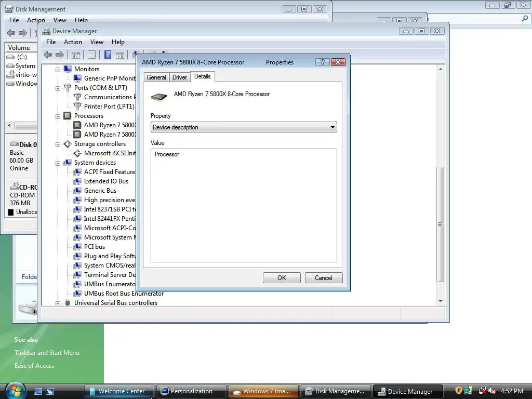Open Ease of Access link
The image size is (532, 399).
[x=34, y=365]
